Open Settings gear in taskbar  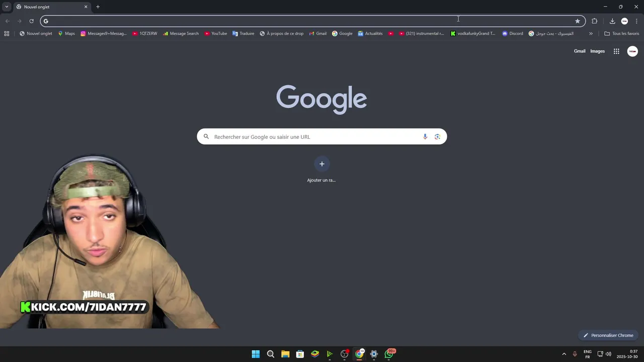point(374,354)
